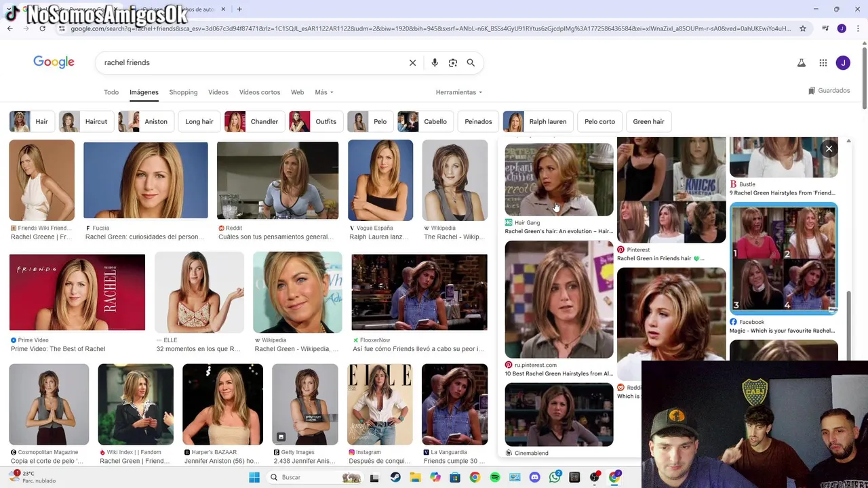Switch to the Videos tab
The image size is (868, 488).
click(218, 92)
